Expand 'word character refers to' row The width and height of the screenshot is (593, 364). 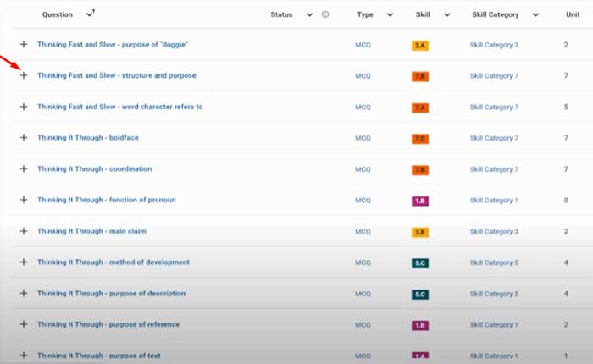(24, 107)
